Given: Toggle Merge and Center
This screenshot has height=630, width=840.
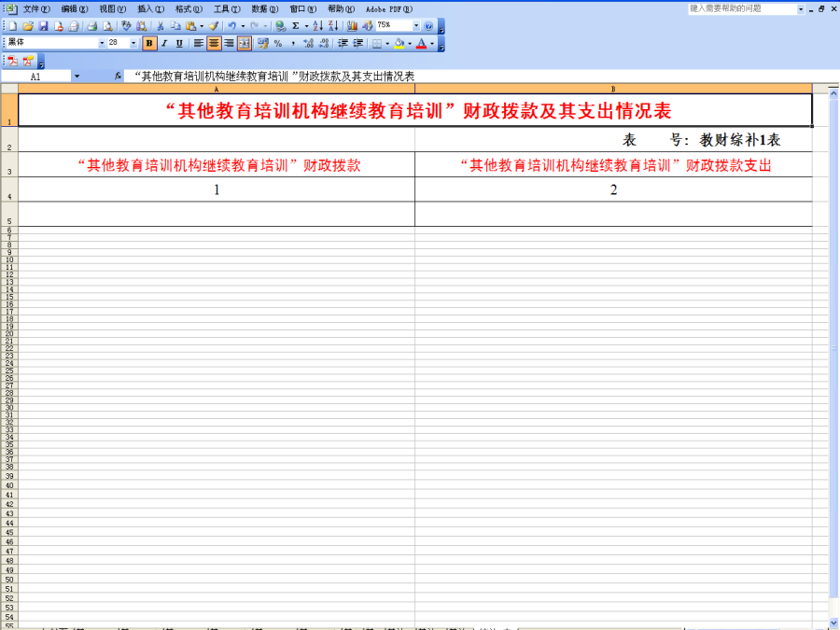Looking at the screenshot, I should click(x=245, y=43).
